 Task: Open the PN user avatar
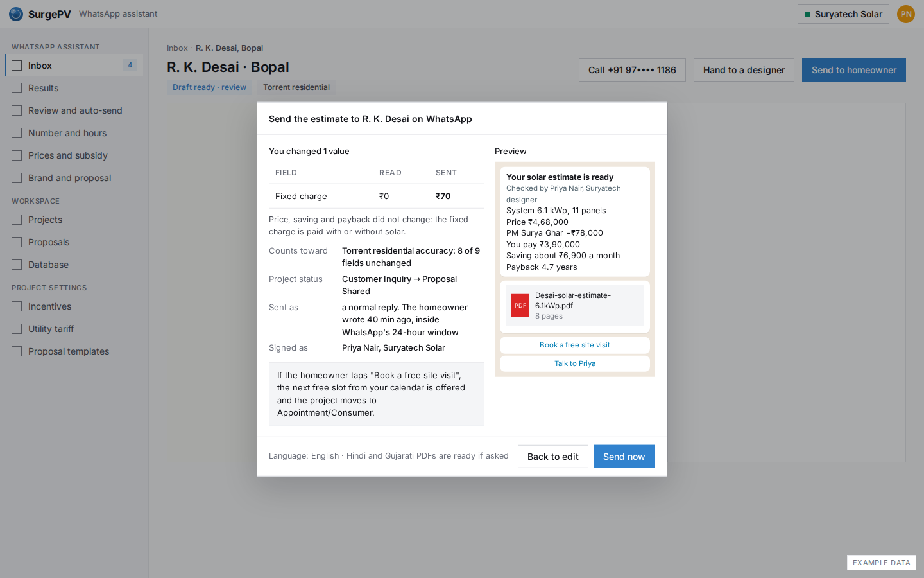[x=906, y=14]
